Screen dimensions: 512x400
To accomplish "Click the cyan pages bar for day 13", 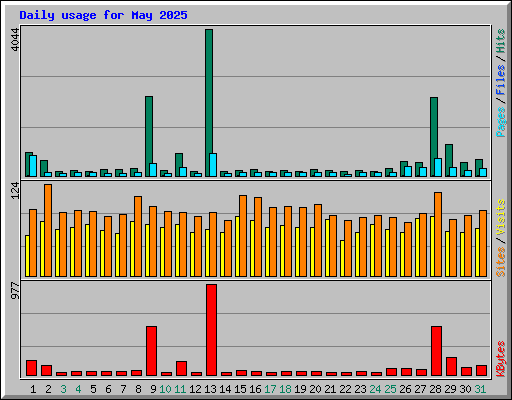I will 213,165.
